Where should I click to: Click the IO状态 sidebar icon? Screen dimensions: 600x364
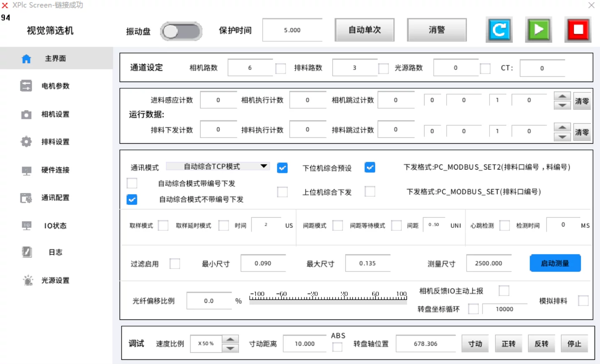tap(26, 226)
